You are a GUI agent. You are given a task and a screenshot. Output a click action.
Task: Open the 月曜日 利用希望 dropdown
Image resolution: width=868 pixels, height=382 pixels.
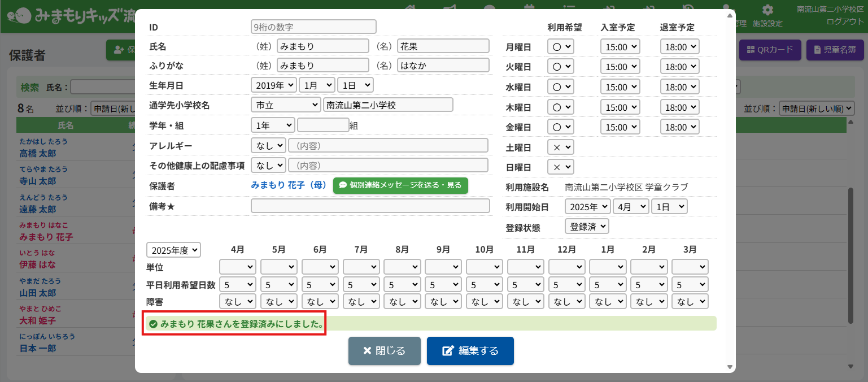(x=560, y=46)
